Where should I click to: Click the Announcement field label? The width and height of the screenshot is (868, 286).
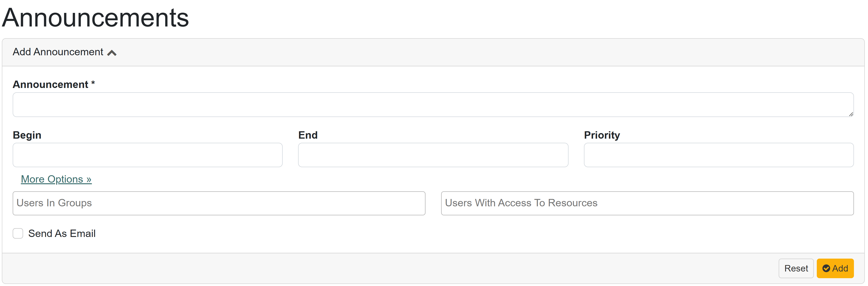tap(51, 85)
